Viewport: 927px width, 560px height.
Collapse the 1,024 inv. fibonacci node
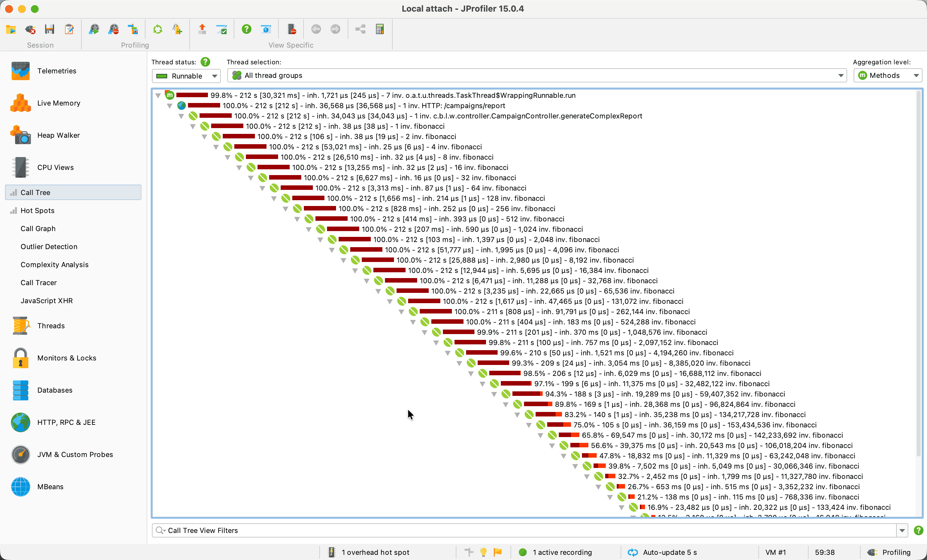pyautogui.click(x=309, y=229)
